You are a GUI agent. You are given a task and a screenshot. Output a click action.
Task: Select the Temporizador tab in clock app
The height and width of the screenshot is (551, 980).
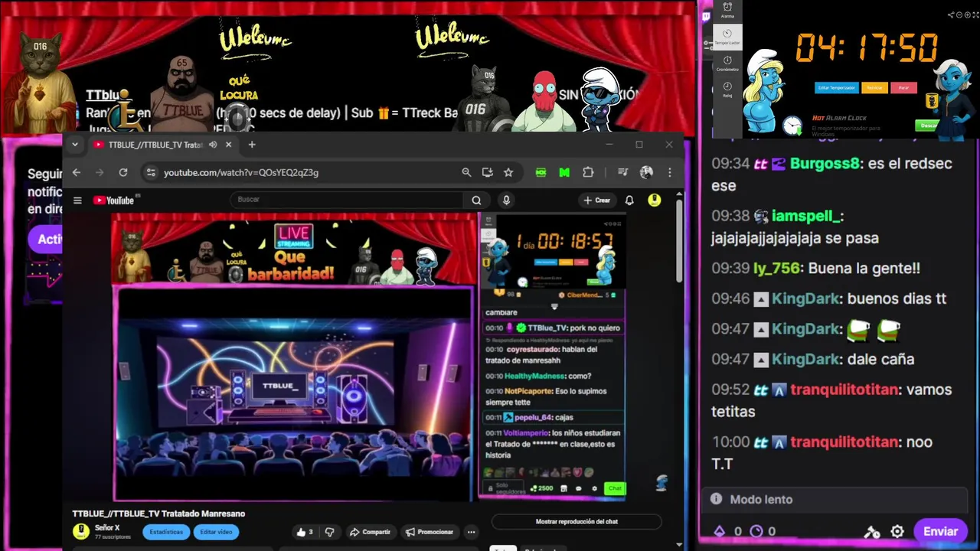[x=727, y=37]
